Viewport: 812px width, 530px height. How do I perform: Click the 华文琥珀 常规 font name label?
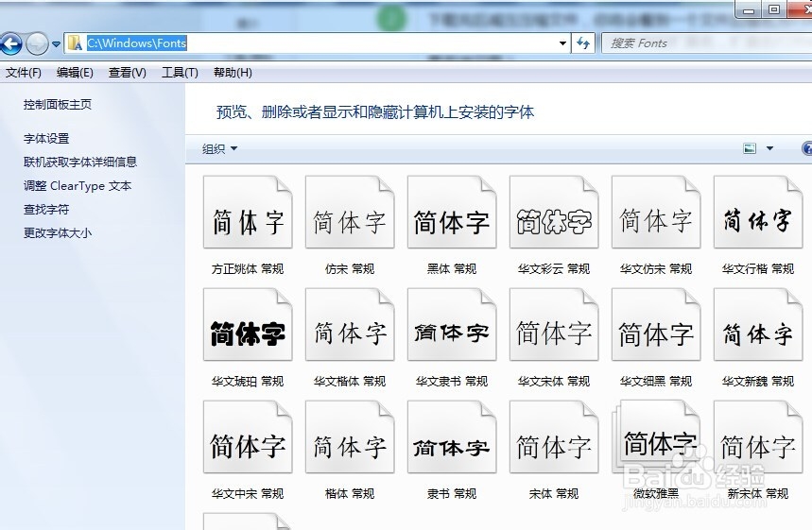248,382
